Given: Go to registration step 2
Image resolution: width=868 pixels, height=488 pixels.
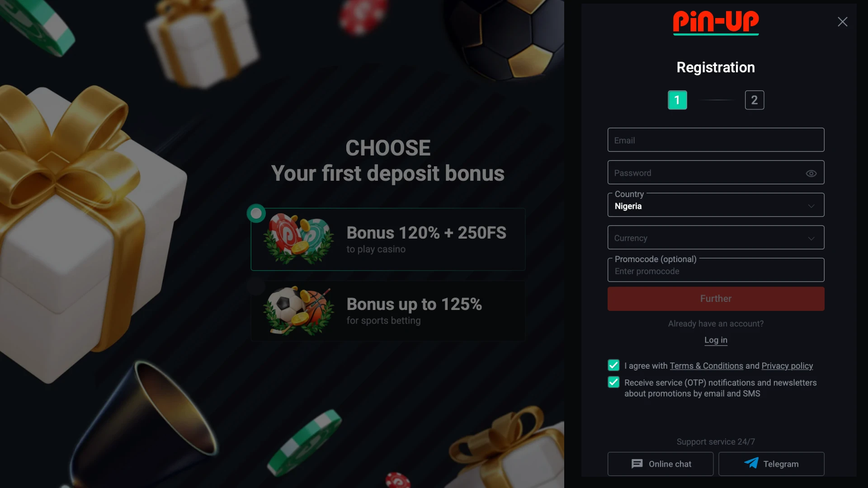Looking at the screenshot, I should (754, 100).
